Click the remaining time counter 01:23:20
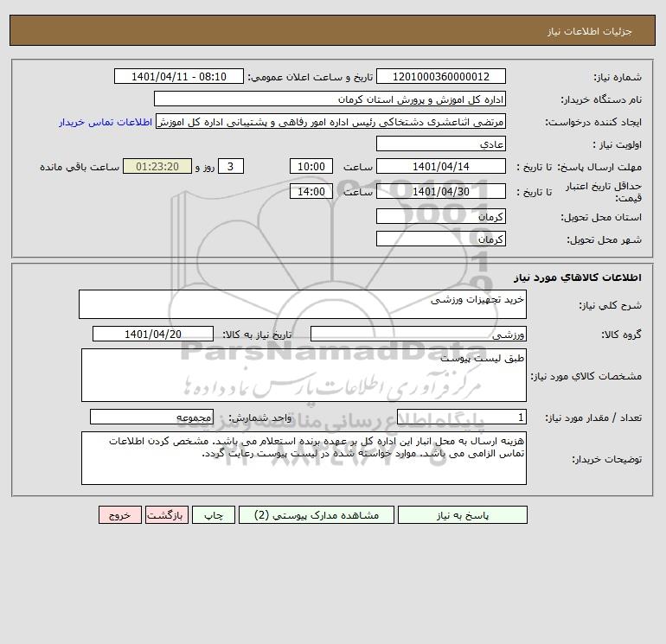This screenshot has height=644, width=666. pos(157,167)
